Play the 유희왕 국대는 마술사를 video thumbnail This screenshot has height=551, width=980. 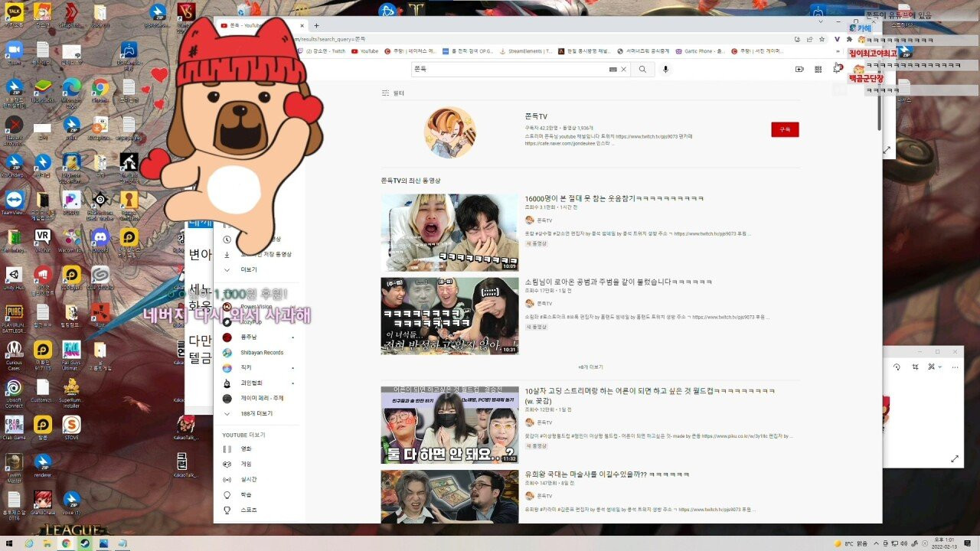(x=449, y=497)
